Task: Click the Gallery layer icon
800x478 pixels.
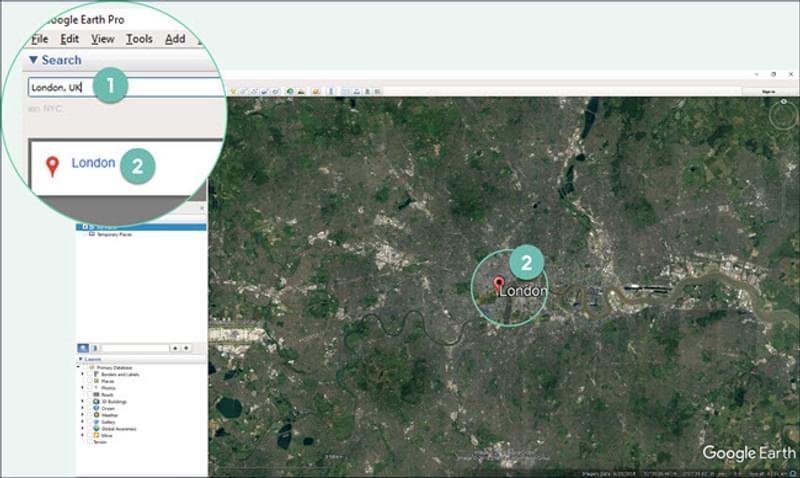Action: [x=96, y=422]
